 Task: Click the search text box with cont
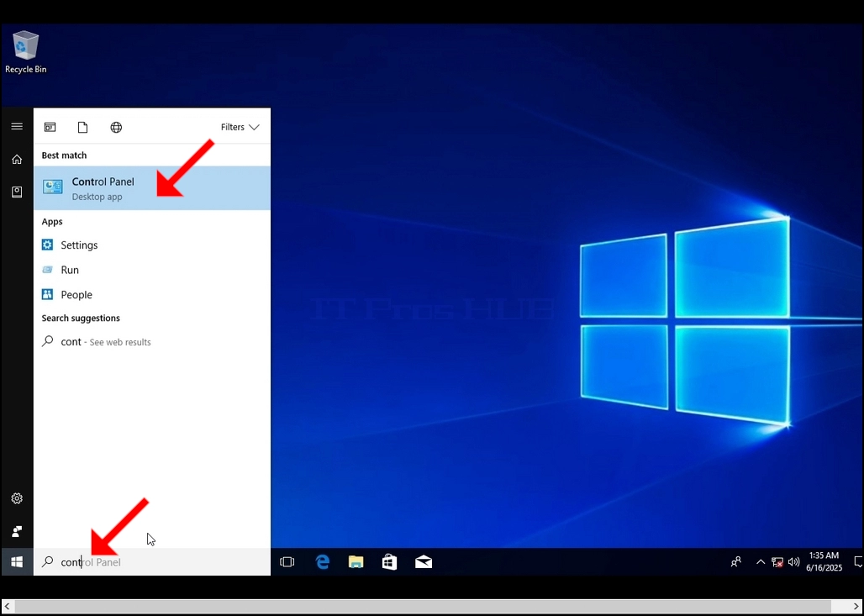point(152,562)
